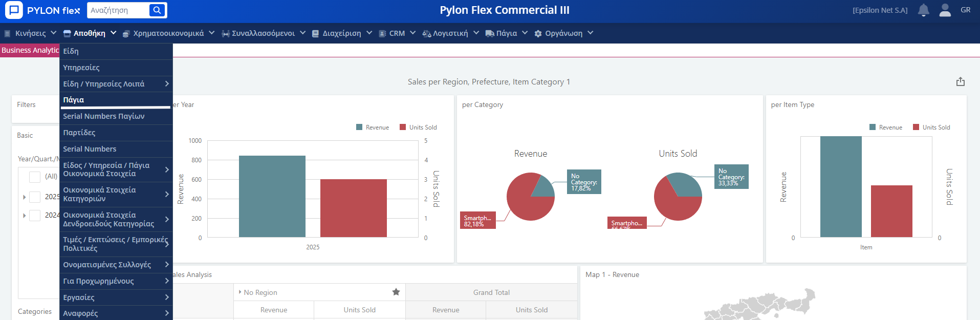Click Units Sold legend swatch in per Year chart

click(x=403, y=127)
